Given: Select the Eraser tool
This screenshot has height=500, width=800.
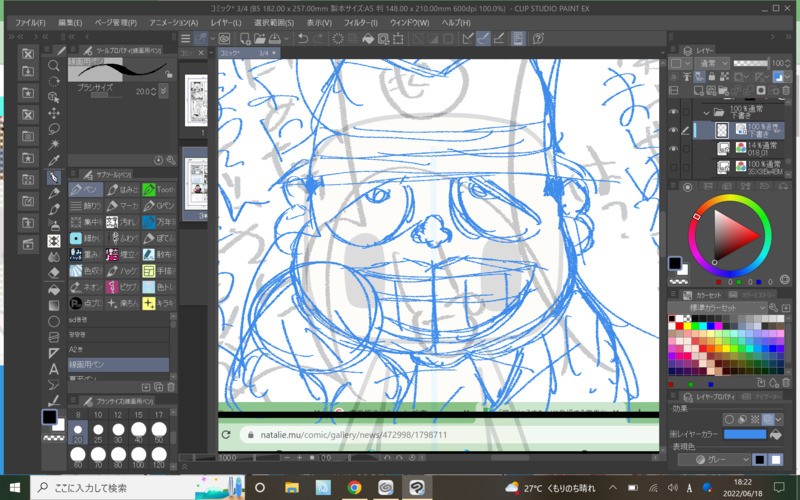Looking at the screenshot, I should click(54, 273).
